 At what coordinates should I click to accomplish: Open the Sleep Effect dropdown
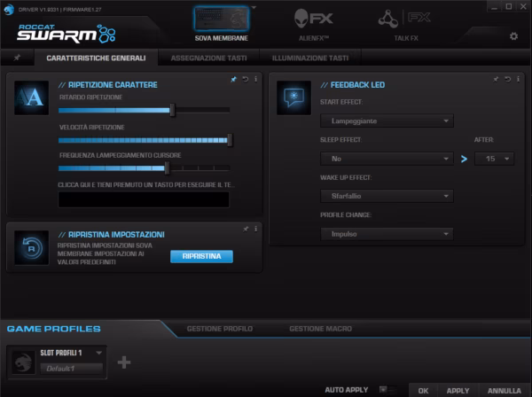point(387,159)
